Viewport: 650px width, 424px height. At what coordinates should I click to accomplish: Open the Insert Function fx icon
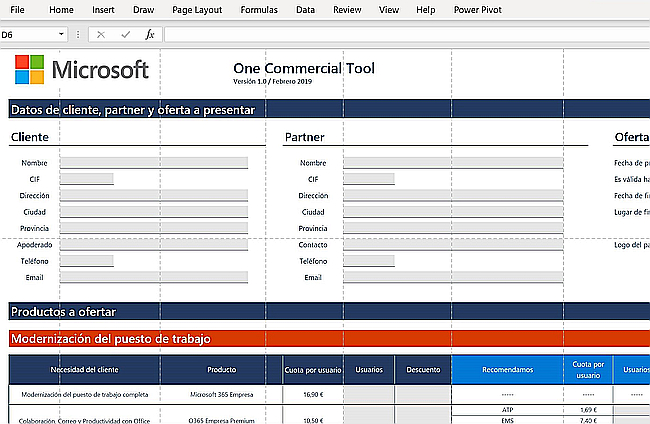[x=150, y=34]
